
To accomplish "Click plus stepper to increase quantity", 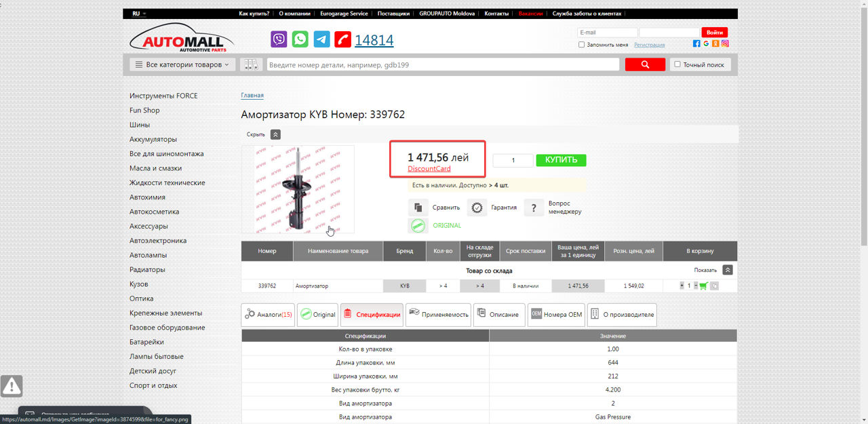I will point(682,286).
